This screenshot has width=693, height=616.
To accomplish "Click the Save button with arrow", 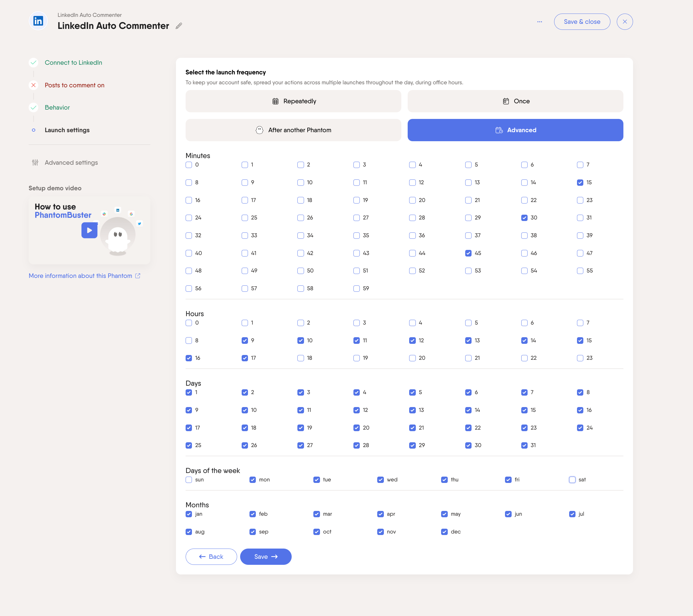I will point(265,557).
